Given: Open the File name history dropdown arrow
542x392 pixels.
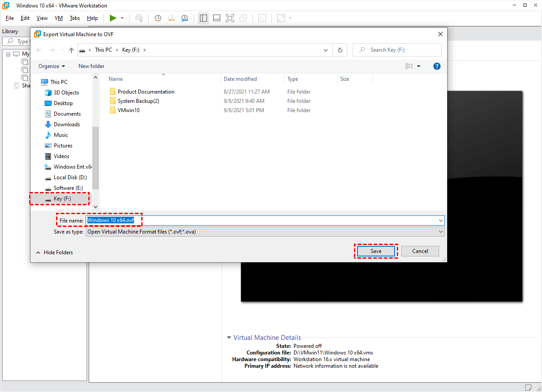Looking at the screenshot, I should point(440,220).
